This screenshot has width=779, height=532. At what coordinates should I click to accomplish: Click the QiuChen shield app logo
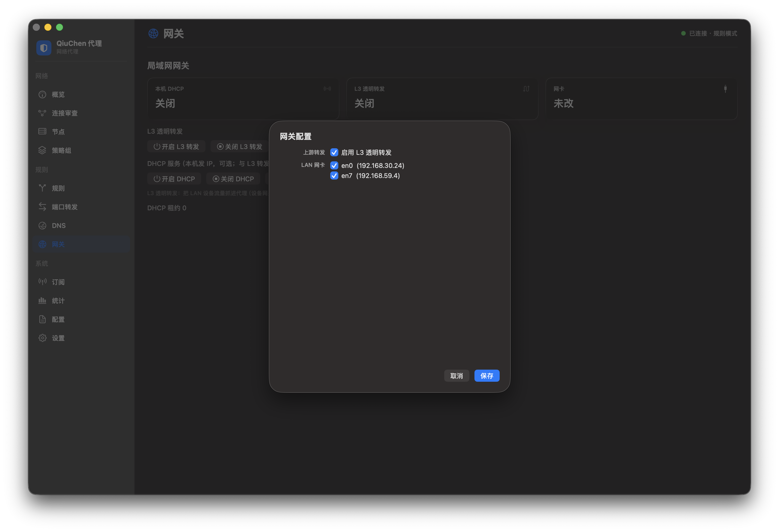44,48
